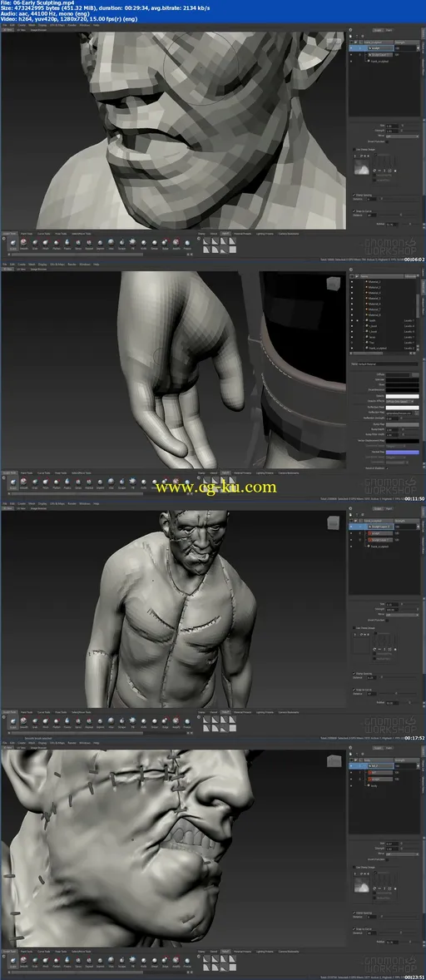Click the view cube in hand frame

(x=334, y=282)
